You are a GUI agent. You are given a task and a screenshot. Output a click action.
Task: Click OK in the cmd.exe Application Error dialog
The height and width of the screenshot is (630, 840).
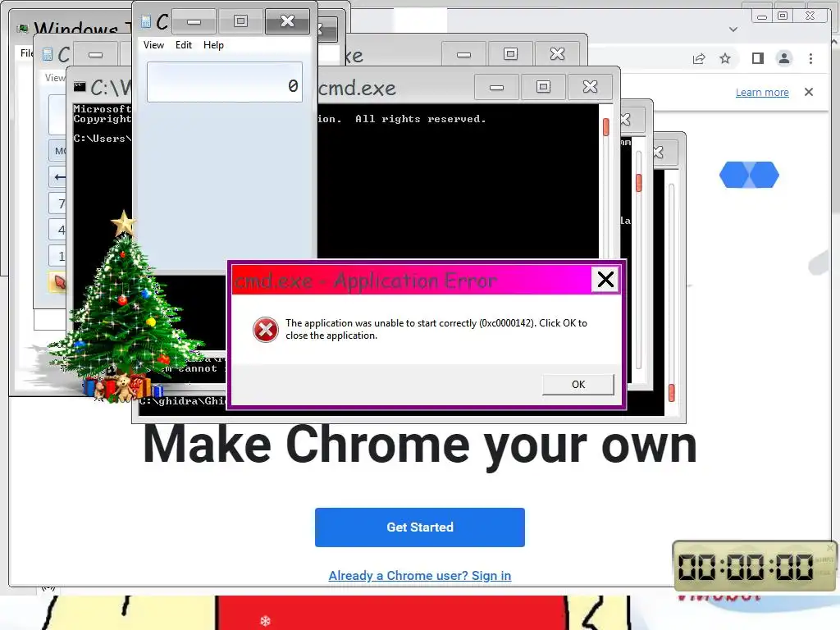pyautogui.click(x=578, y=384)
